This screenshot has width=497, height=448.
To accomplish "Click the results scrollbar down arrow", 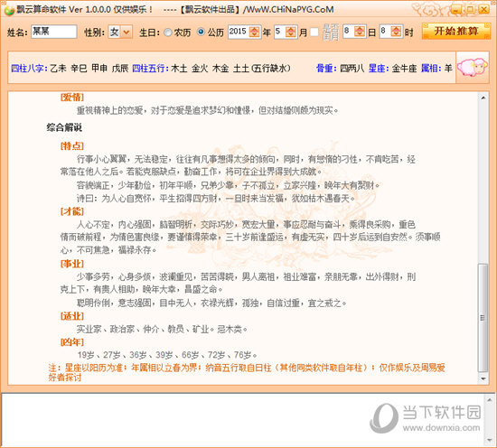I will click(483, 378).
